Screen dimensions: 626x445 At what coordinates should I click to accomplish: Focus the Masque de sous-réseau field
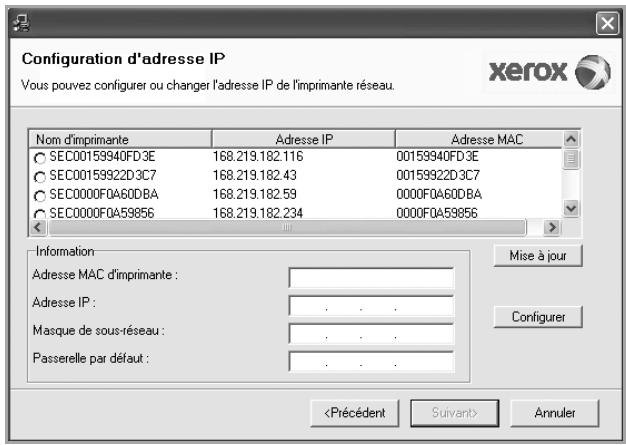coord(371,334)
